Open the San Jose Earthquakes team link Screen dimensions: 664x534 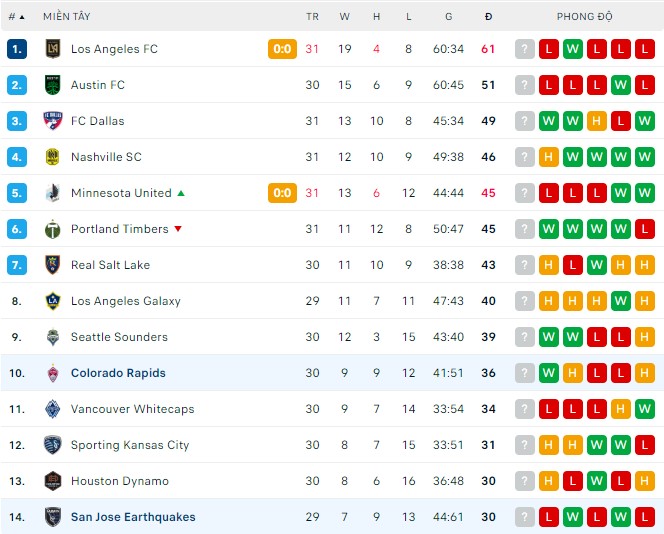coord(133,517)
